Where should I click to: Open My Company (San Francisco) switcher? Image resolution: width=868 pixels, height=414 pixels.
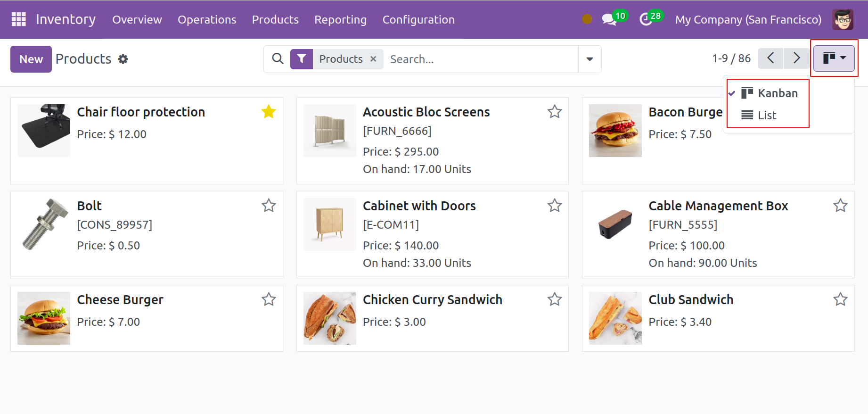coord(748,20)
